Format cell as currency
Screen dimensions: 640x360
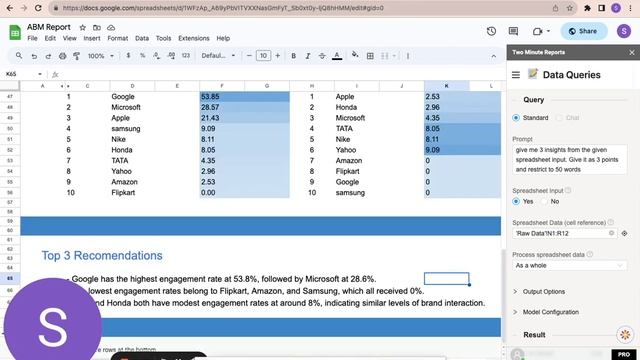pos(128,56)
